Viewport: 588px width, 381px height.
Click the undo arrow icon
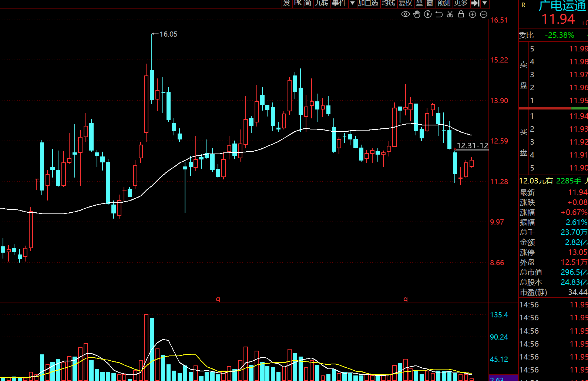439,14
